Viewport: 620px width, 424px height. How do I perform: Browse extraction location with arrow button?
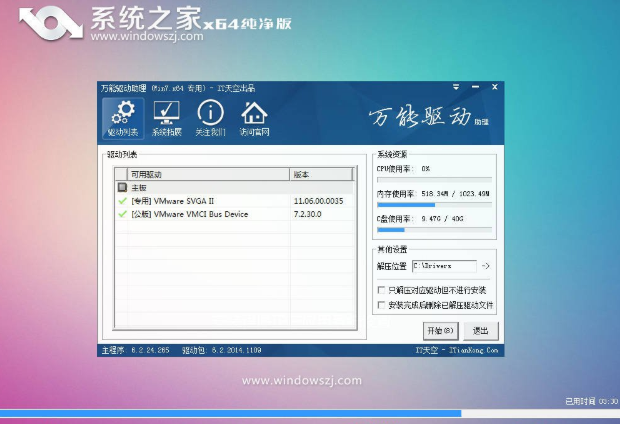[486, 266]
